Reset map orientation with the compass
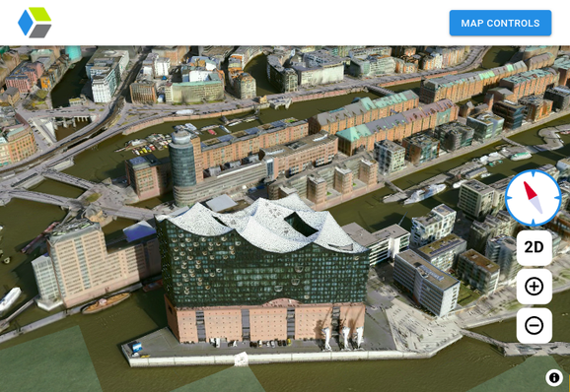The width and height of the screenshot is (570, 392). pos(534,198)
